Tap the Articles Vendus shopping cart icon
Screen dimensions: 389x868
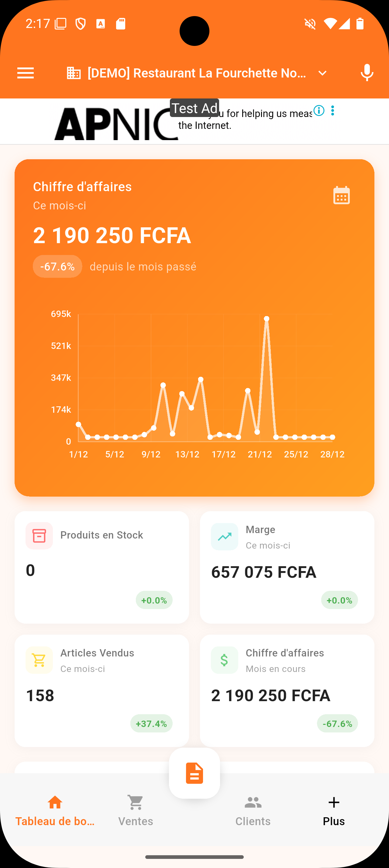pyautogui.click(x=39, y=660)
